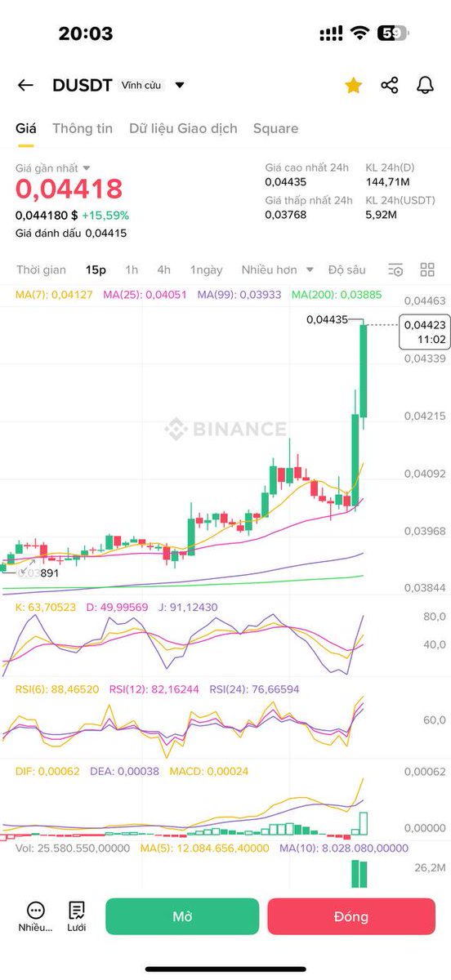Tap the +15,59% change value
The width and height of the screenshot is (451, 980).
tap(105, 216)
